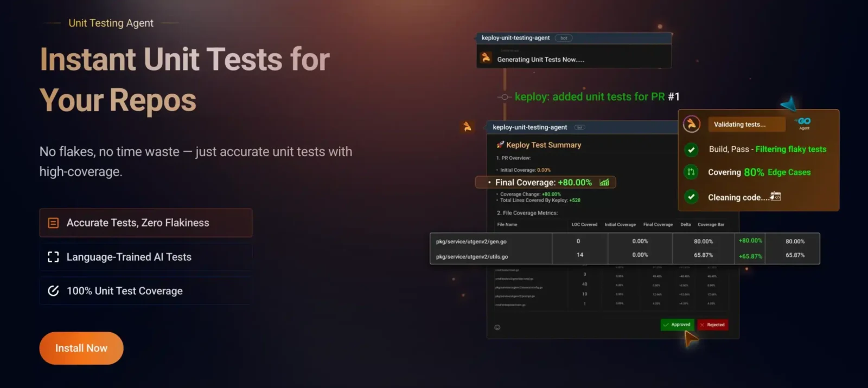Image resolution: width=868 pixels, height=388 pixels.
Task: Click the pull-request icon beside Covering 80% Edge Cases
Action: click(x=691, y=172)
